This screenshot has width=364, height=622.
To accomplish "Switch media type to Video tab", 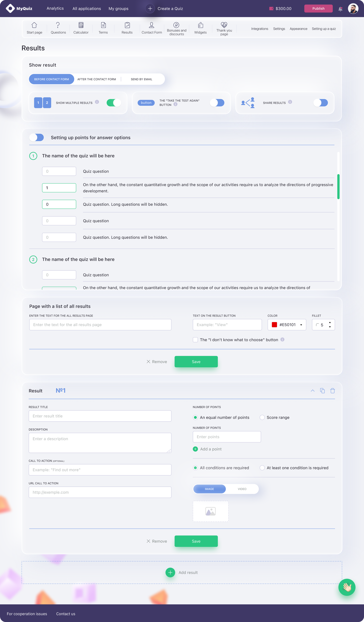I will click(x=242, y=489).
